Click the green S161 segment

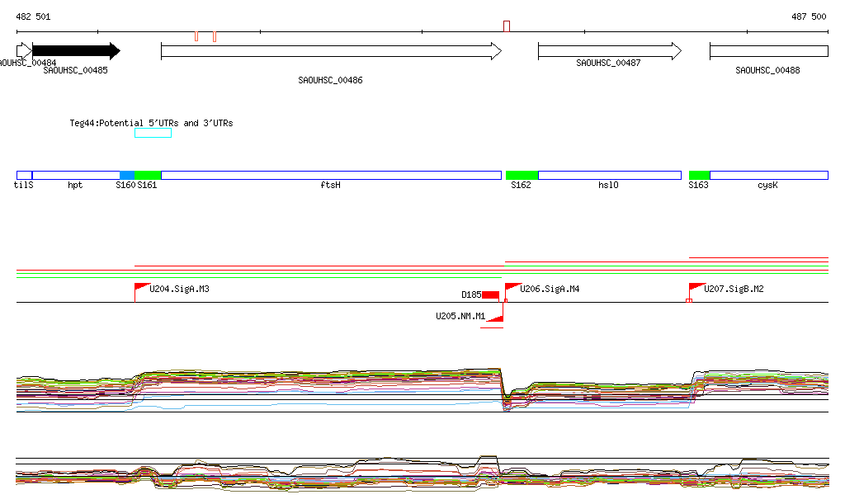(x=148, y=176)
